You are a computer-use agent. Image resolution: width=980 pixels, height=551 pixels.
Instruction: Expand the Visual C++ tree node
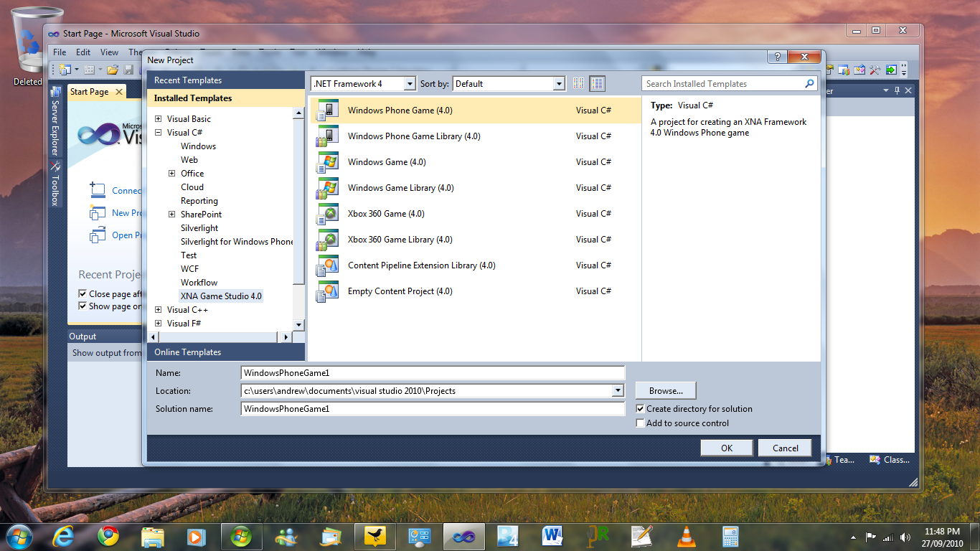[x=159, y=310]
